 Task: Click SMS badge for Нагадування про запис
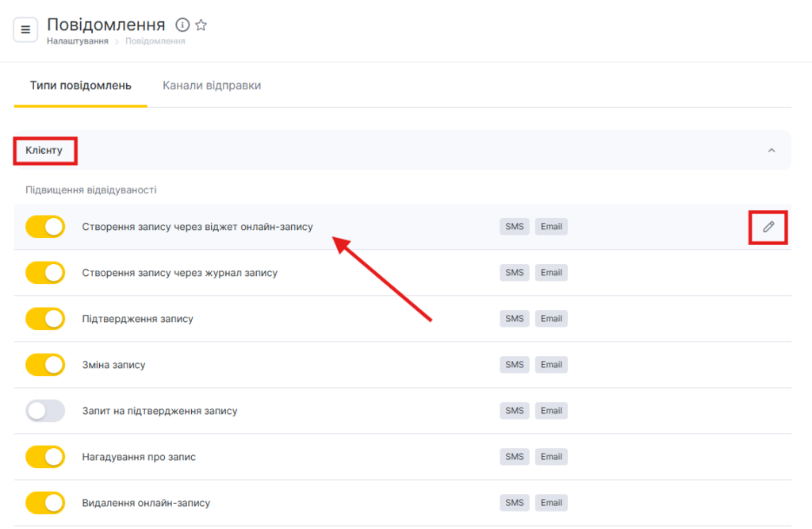pyautogui.click(x=515, y=457)
